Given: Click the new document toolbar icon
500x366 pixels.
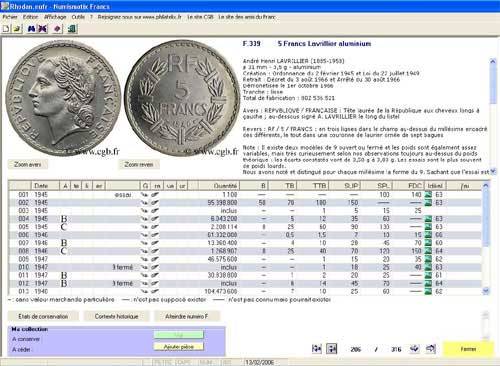Looking at the screenshot, I should [x=6, y=29].
